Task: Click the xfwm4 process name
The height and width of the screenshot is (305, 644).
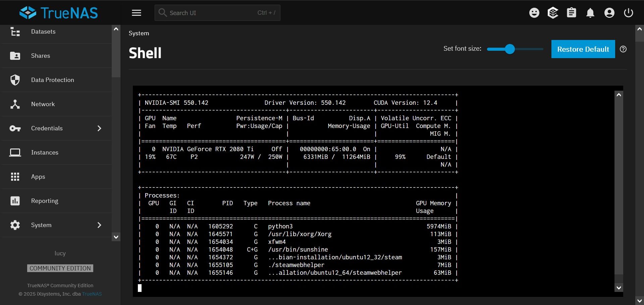Action: 277,242
